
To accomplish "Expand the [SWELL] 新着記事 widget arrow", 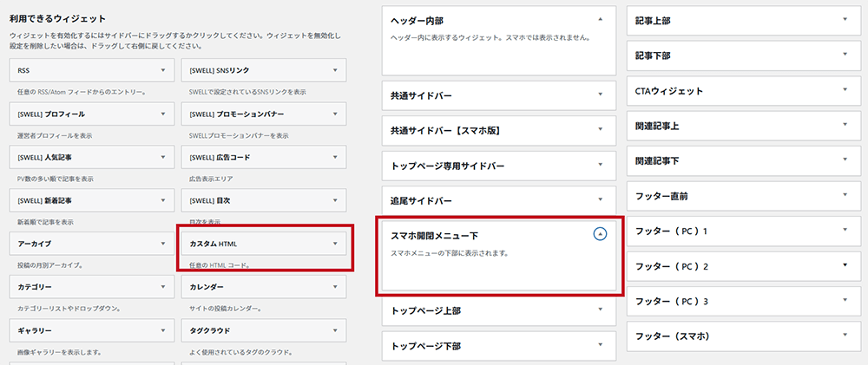I will pos(163,200).
